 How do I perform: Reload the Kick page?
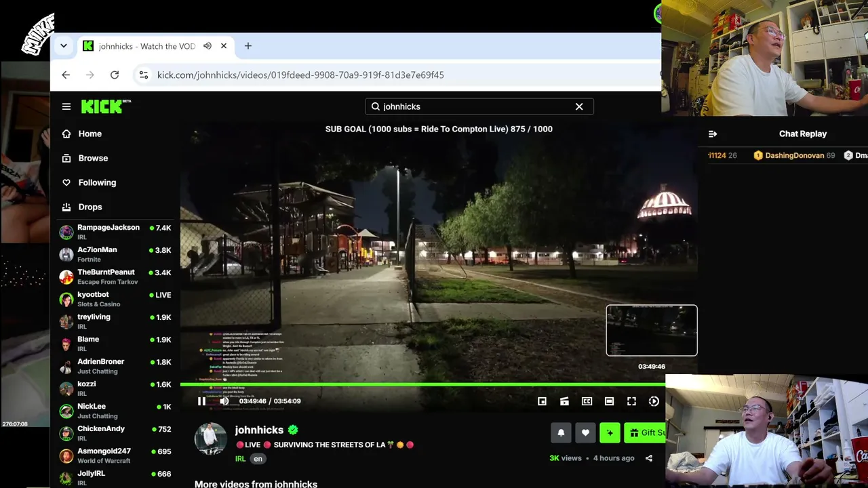coord(115,75)
